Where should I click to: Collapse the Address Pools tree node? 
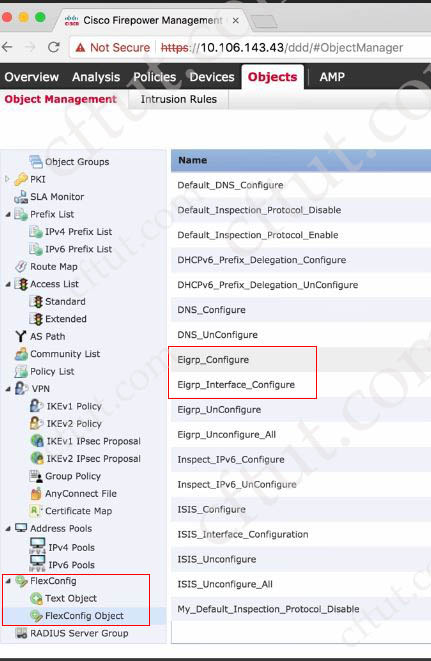click(8, 529)
